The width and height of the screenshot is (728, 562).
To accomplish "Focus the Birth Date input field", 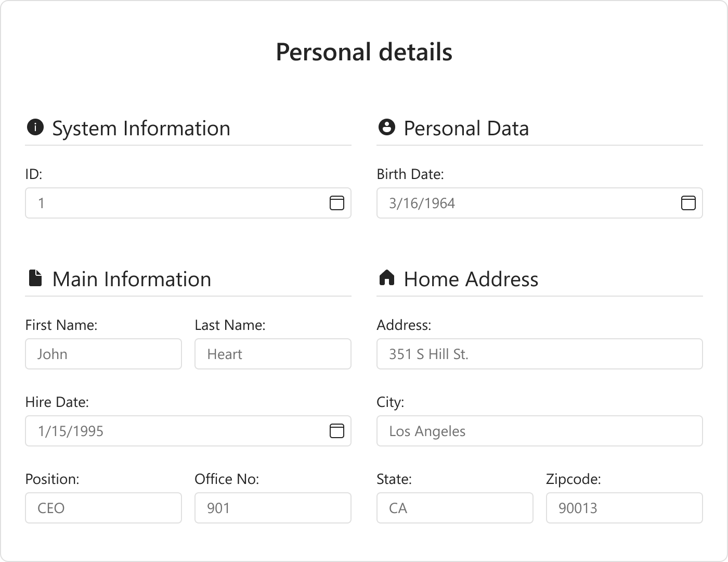I will (525, 203).
